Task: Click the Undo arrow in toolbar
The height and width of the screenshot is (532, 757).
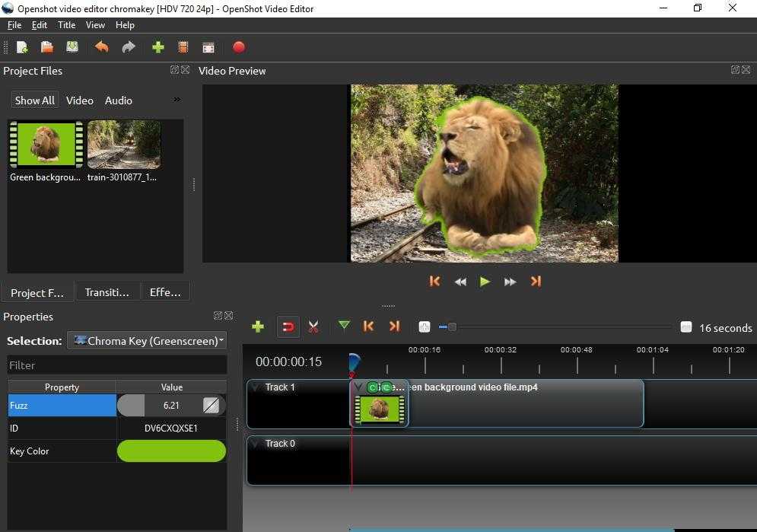Action: 101,47
